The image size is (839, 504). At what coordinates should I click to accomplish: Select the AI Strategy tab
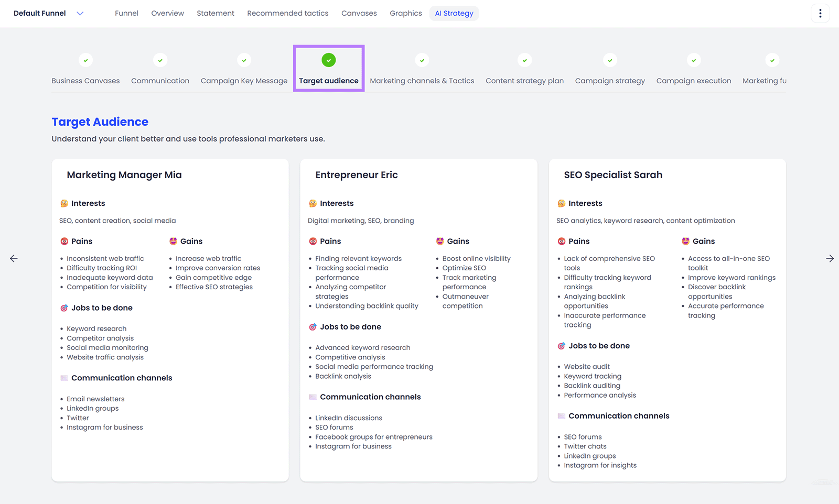pyautogui.click(x=454, y=13)
